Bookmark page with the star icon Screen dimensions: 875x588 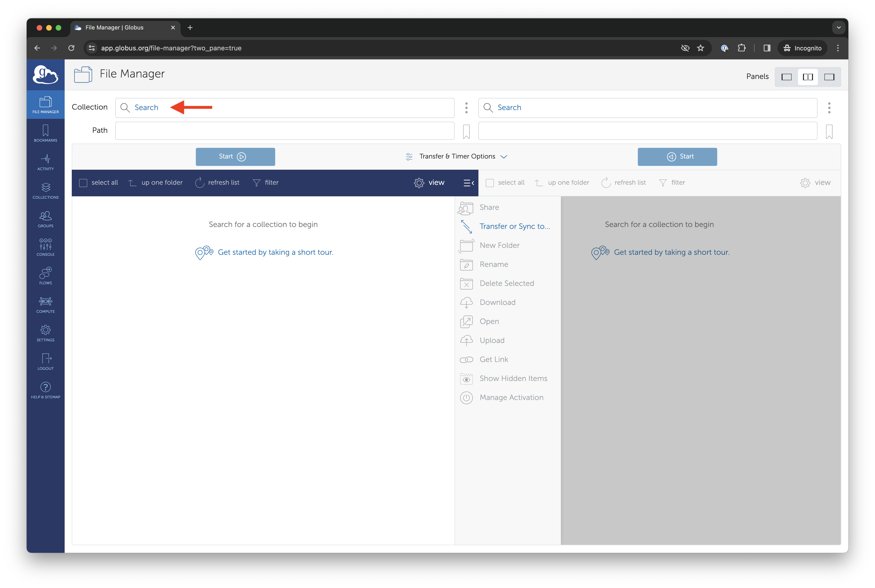click(x=700, y=48)
